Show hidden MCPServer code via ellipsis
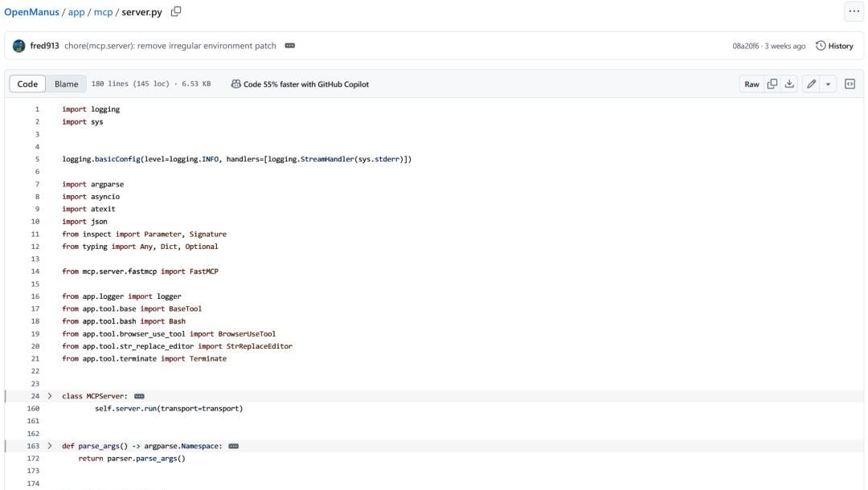Viewport: 868px width, 490px height. (139, 396)
